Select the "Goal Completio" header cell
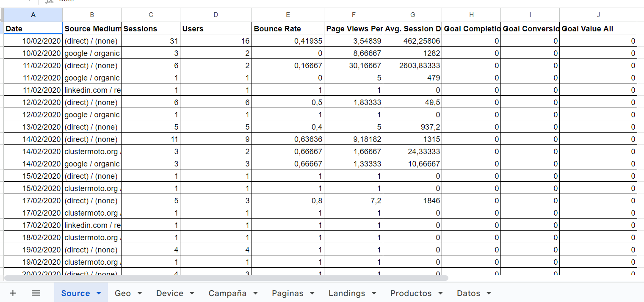Image resolution: width=644 pixels, height=302 pixels. pos(471,28)
